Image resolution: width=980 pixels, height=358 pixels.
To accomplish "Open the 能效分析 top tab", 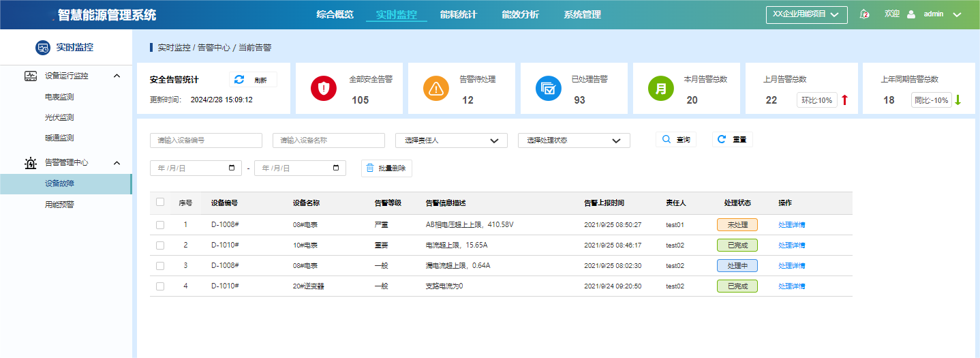I will click(x=520, y=14).
